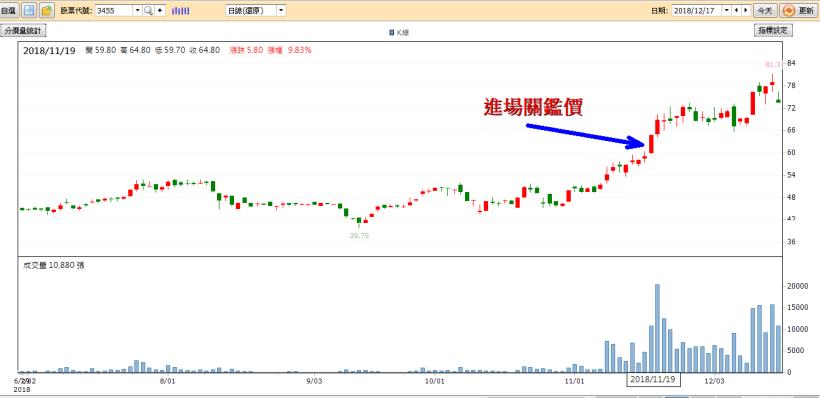Image resolution: width=820 pixels, height=398 pixels.
Task: Click the 自選 watchlist button
Action: pyautogui.click(x=9, y=10)
